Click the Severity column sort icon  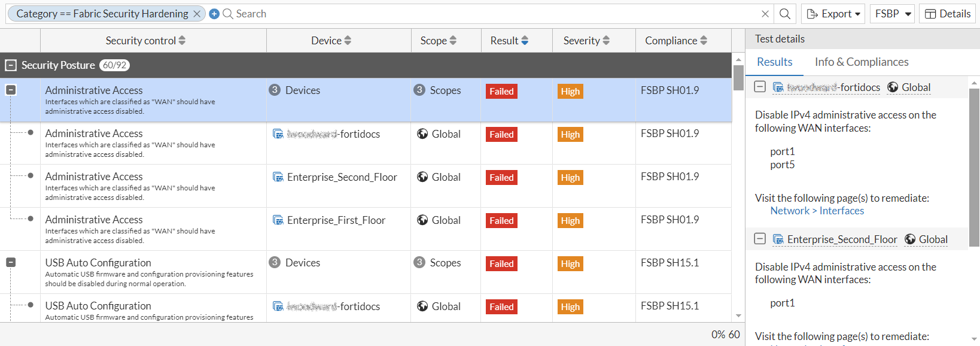point(606,41)
